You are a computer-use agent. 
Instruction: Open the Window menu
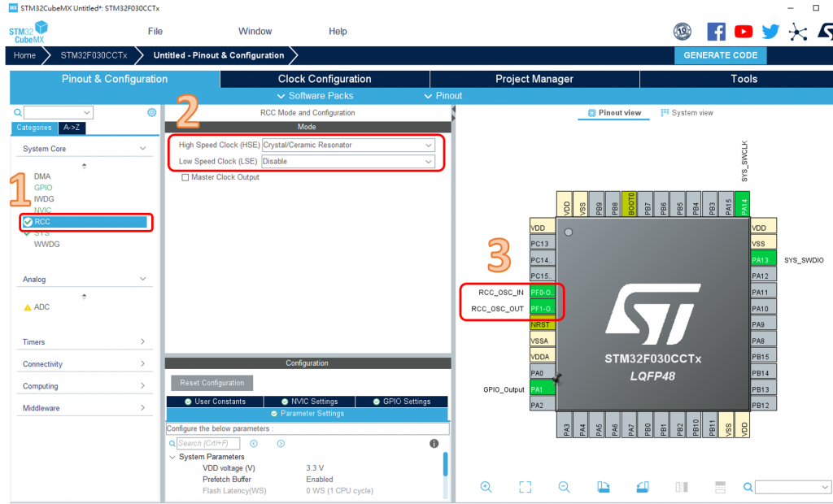tap(255, 32)
